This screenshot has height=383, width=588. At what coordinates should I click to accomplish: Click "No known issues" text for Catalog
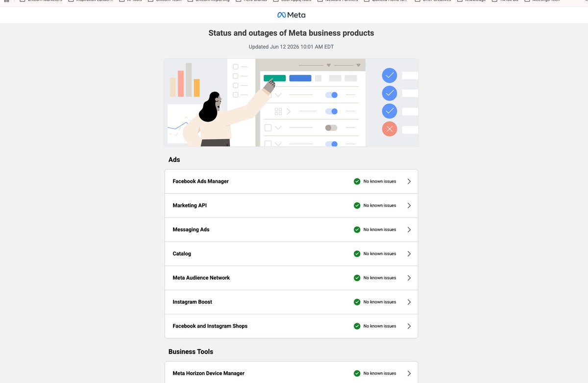coord(380,254)
